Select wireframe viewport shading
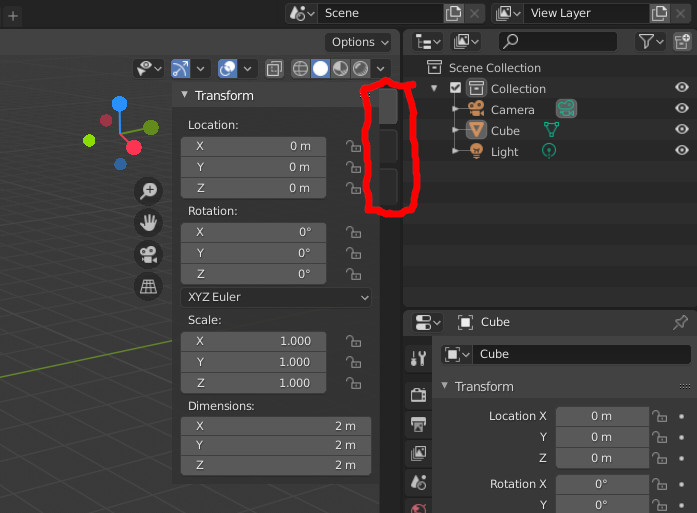697x513 pixels. (300, 69)
